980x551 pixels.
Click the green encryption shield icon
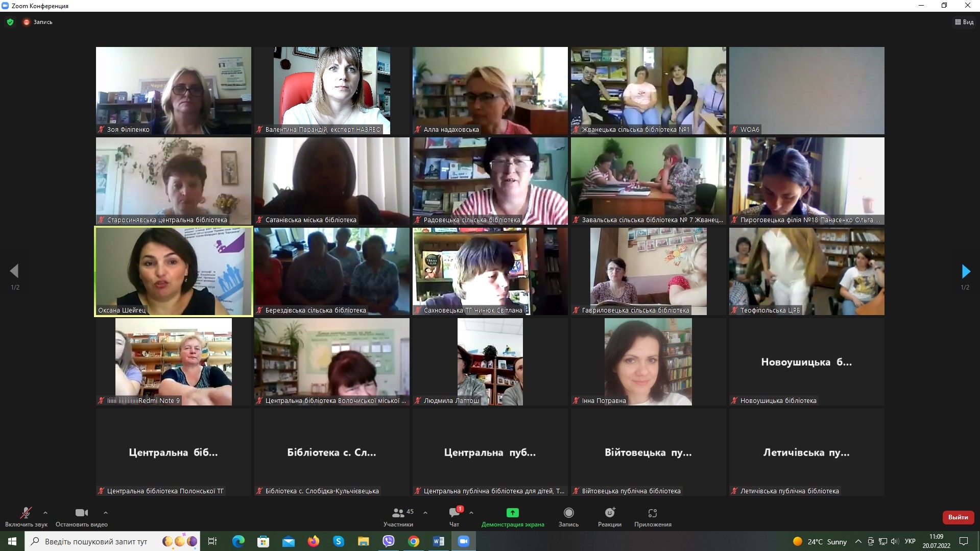point(10,22)
